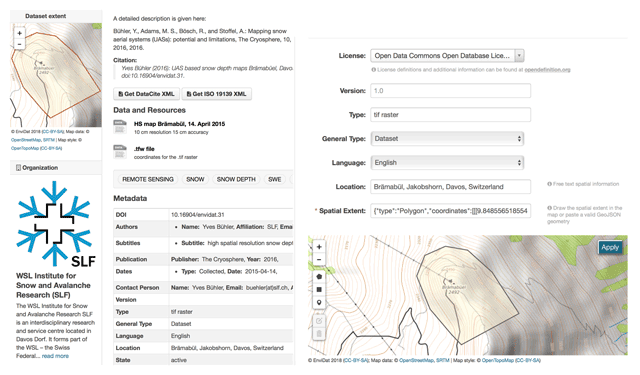Viewport: 640px width, 375px height.
Task: Click the Data and Resources heading
Action: tap(149, 110)
